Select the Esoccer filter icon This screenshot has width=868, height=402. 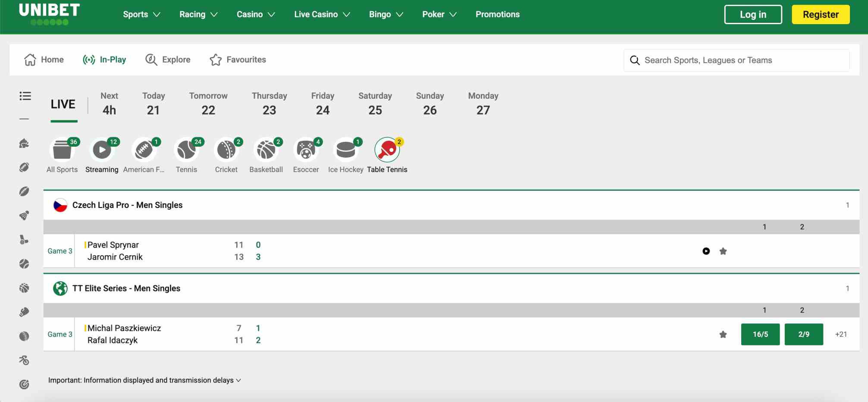click(306, 150)
